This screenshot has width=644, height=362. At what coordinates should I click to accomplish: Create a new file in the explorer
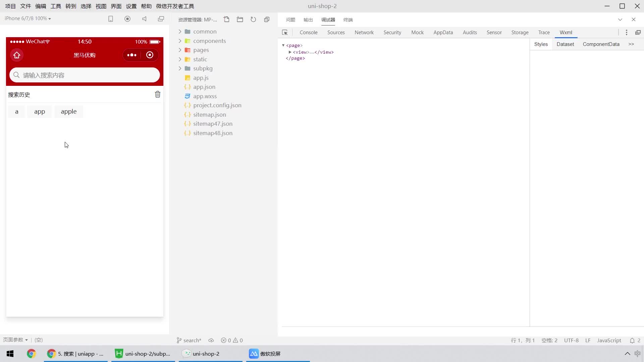click(x=226, y=19)
